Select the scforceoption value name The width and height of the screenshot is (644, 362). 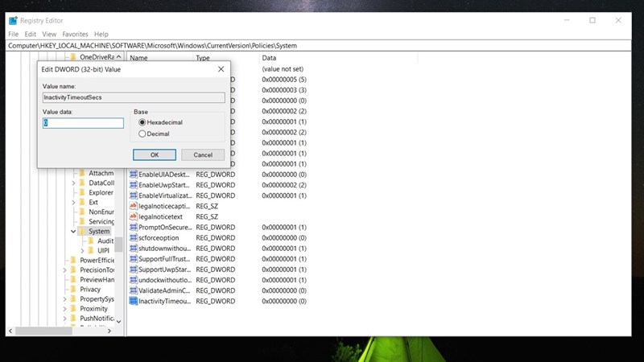click(159, 237)
